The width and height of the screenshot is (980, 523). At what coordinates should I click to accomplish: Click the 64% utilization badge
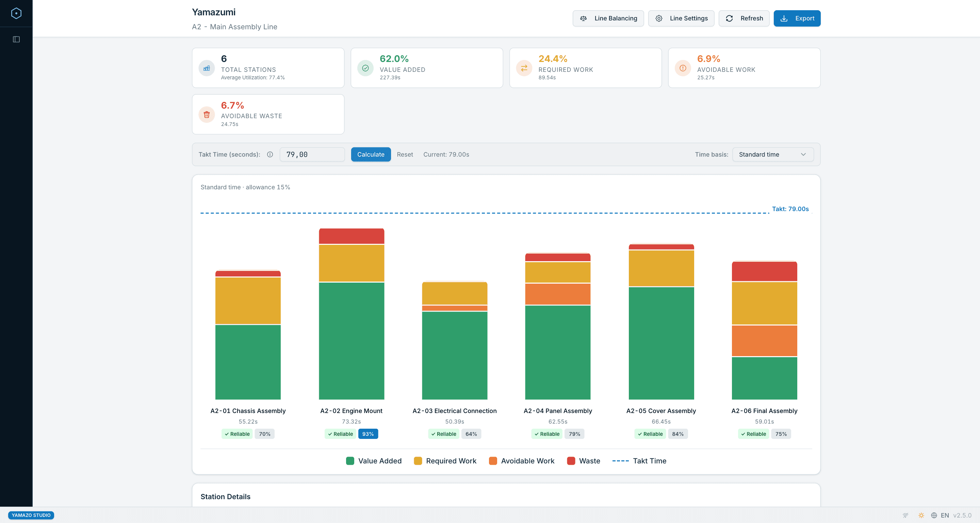tap(471, 434)
